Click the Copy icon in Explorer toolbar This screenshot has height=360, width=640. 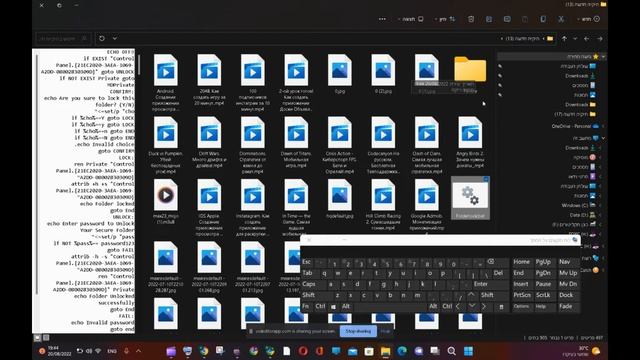click(x=543, y=19)
